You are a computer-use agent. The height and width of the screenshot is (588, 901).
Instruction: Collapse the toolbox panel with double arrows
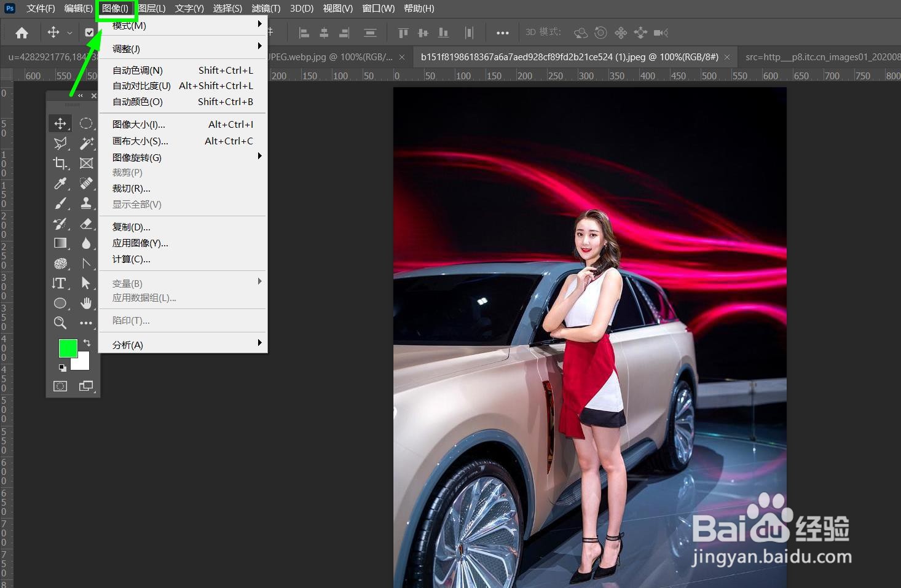[80, 96]
